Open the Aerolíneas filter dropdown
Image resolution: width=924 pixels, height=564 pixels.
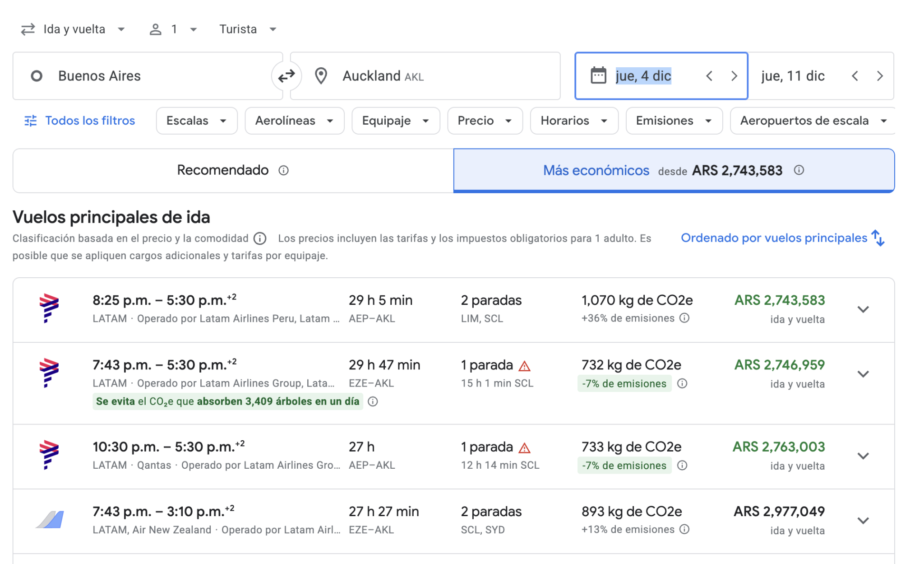click(x=294, y=121)
